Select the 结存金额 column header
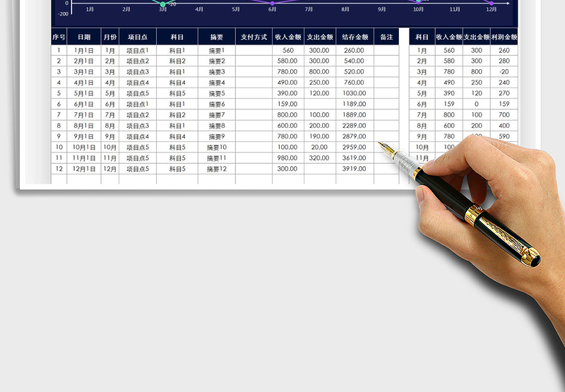This screenshot has width=565, height=392. 355,37
